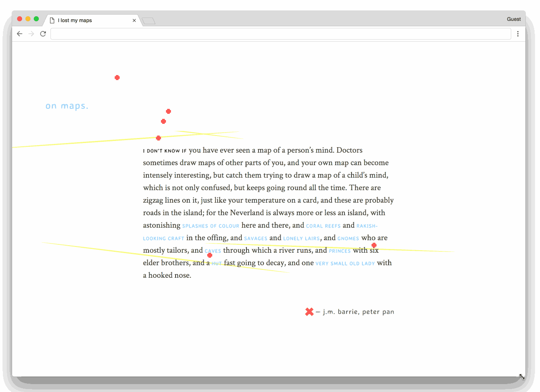Click the 'rakish-' highlighted phrase

pos(367,226)
